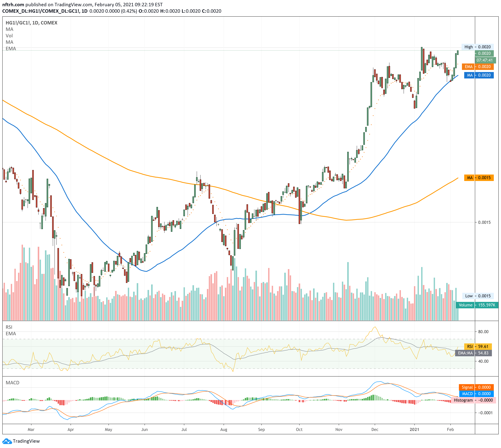The height and width of the screenshot is (448, 501).
Task: Click the High 0.0020 price label
Action: pyautogui.click(x=477, y=47)
